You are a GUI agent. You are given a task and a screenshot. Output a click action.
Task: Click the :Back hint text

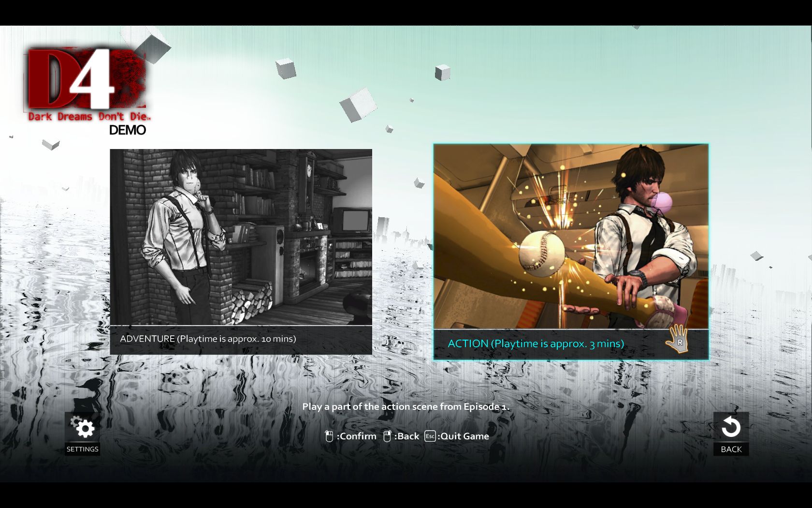[x=406, y=436]
